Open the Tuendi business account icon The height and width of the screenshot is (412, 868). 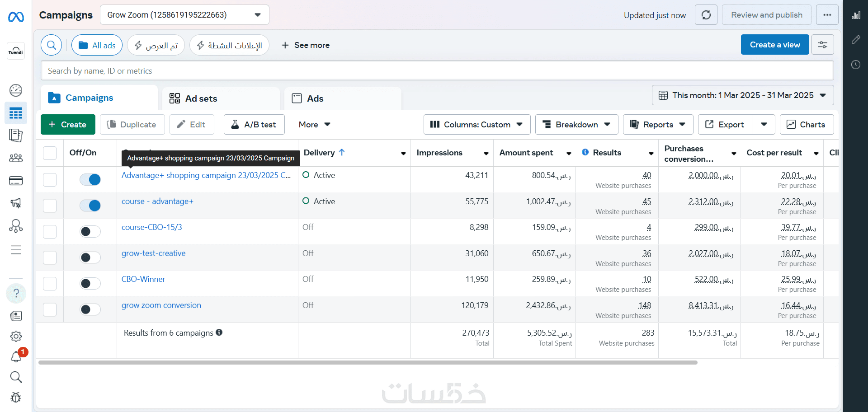coord(16,51)
